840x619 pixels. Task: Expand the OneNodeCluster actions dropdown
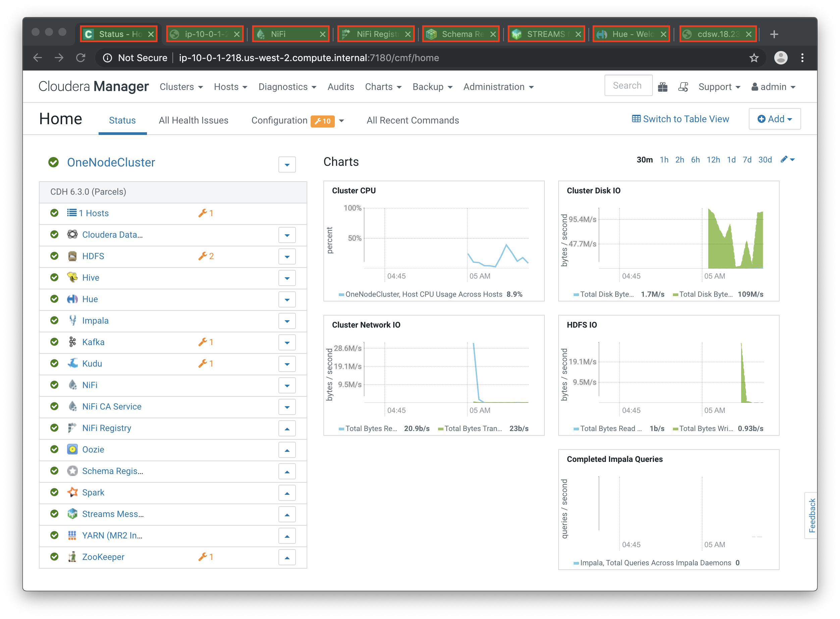tap(287, 164)
